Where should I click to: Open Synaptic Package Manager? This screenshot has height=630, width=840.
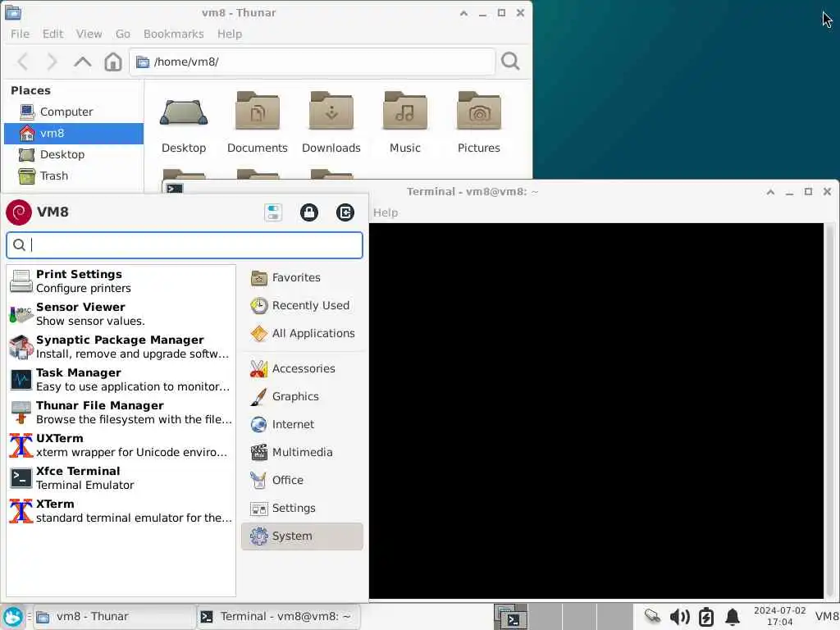click(x=121, y=347)
